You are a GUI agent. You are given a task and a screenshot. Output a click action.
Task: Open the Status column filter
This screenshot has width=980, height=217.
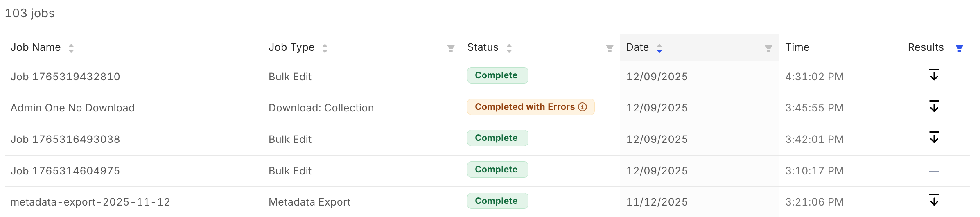[x=610, y=48]
